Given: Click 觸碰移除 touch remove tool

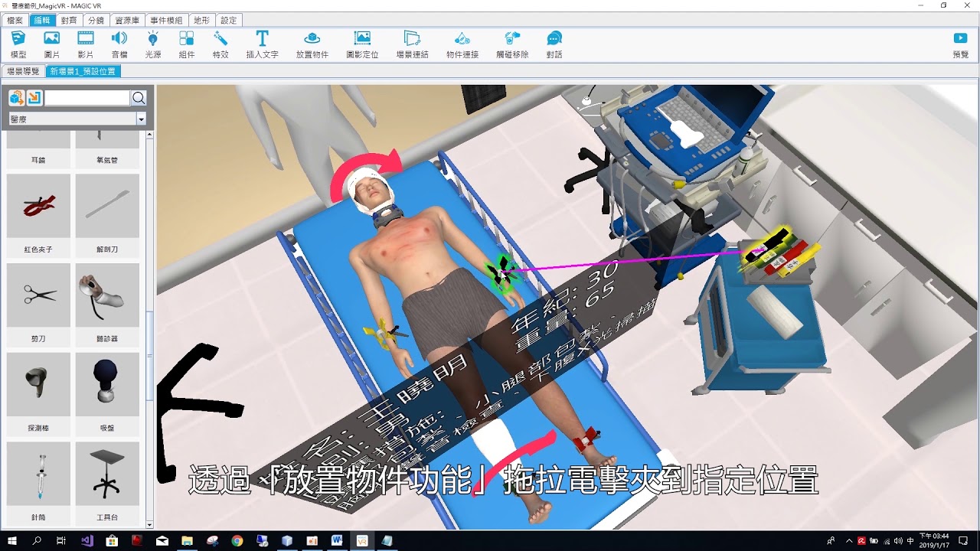Looking at the screenshot, I should (x=512, y=44).
